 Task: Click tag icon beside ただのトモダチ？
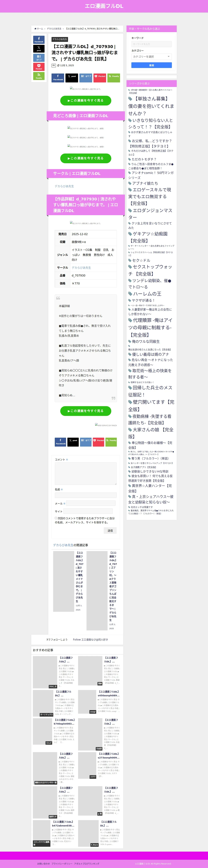130,159
